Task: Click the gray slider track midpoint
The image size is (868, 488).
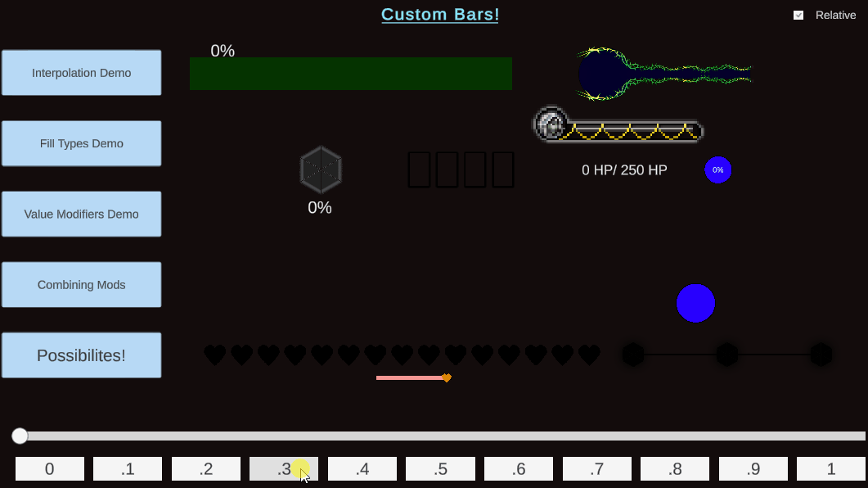Action: point(443,436)
